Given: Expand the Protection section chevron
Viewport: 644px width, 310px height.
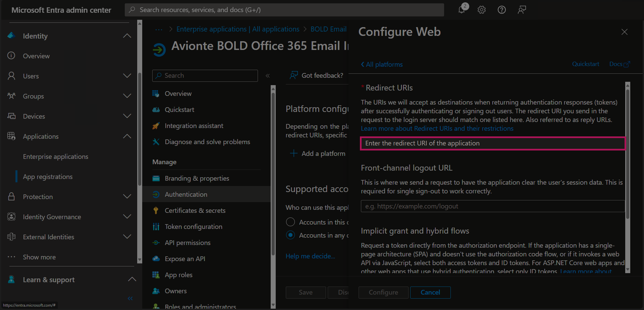Looking at the screenshot, I should click(x=127, y=197).
